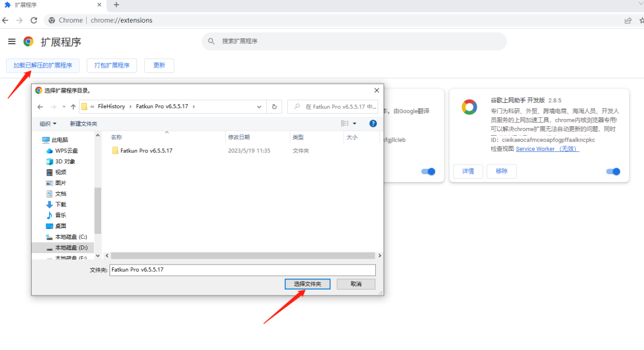The image size is (644, 350).
Task: Open the 组织 dropdown menu
Action: pos(48,124)
